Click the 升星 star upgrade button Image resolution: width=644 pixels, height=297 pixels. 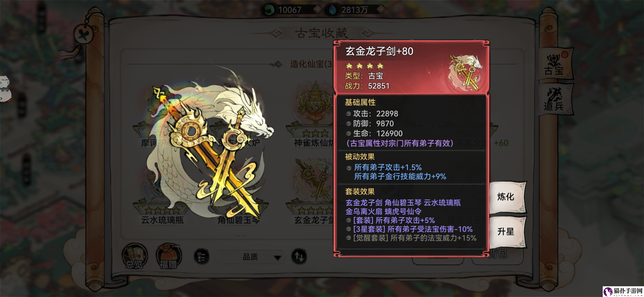coord(506,232)
